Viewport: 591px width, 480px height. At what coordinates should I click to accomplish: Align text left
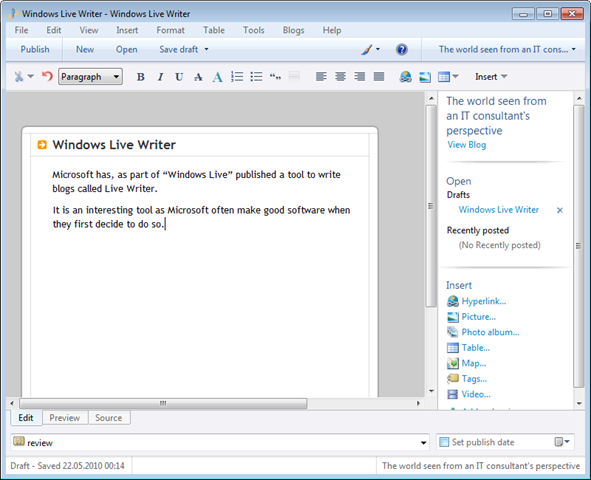[x=321, y=76]
